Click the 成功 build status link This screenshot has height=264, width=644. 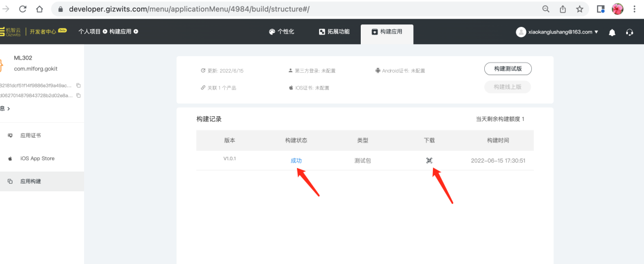pyautogui.click(x=296, y=160)
